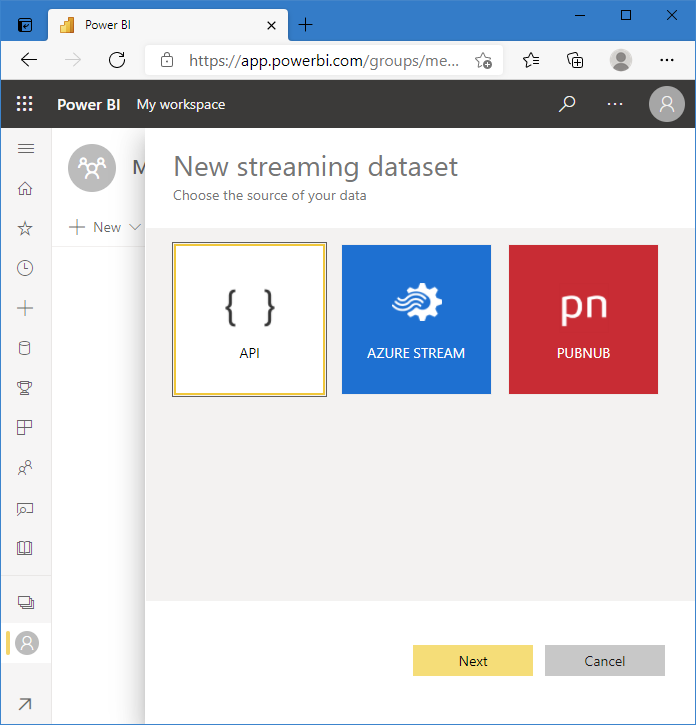Select the API data source tile
696x725 pixels.
point(249,319)
